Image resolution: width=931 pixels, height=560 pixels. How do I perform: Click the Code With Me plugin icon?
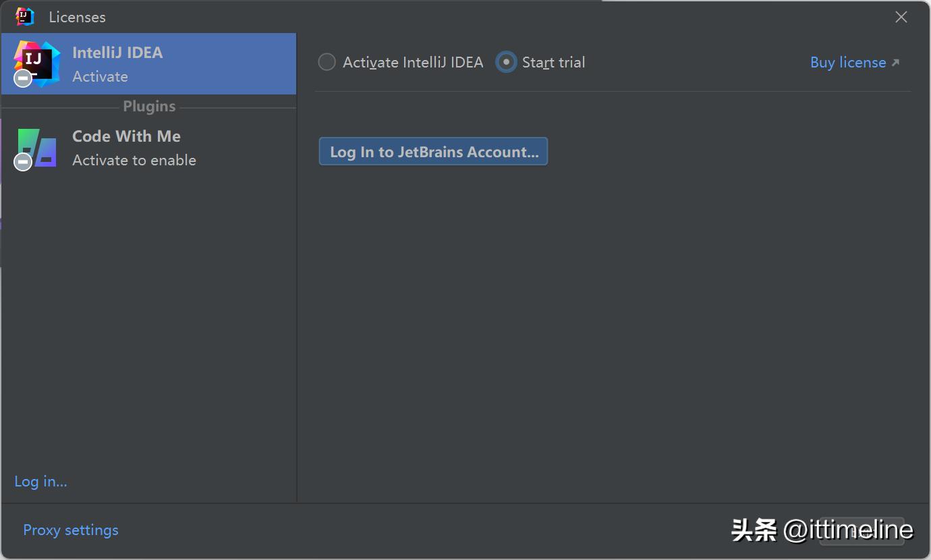point(38,146)
